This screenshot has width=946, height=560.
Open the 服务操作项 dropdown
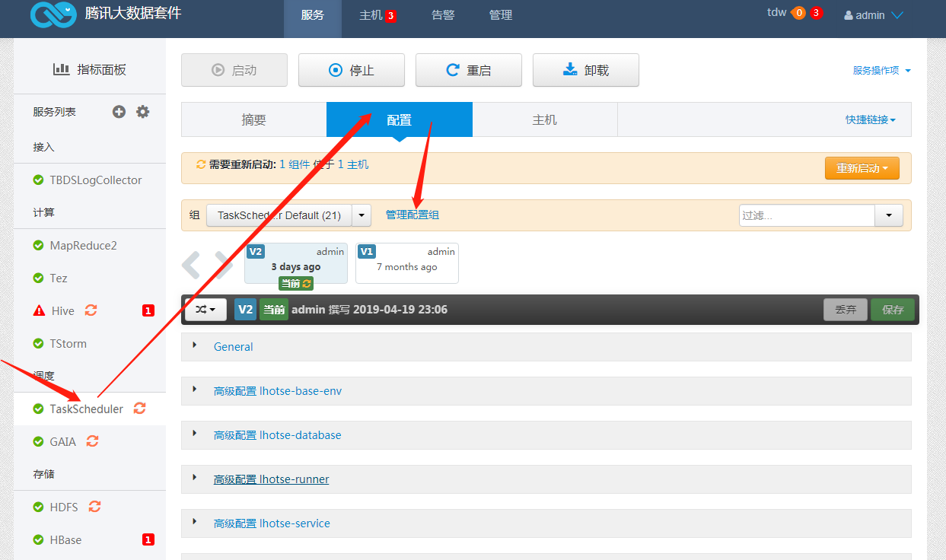point(882,70)
